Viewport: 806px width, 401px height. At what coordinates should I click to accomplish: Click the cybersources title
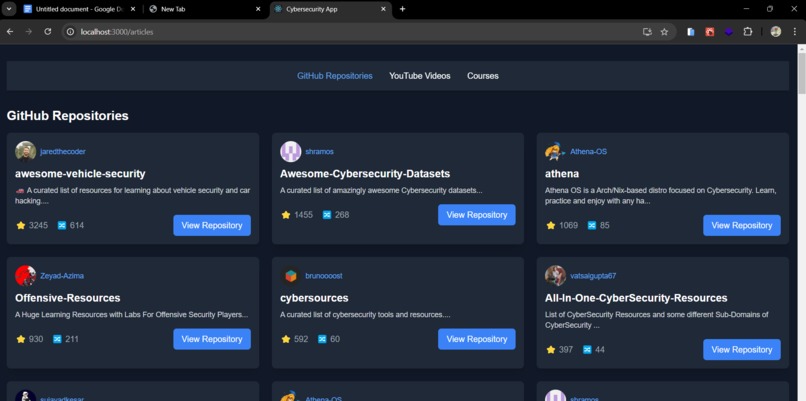314,298
